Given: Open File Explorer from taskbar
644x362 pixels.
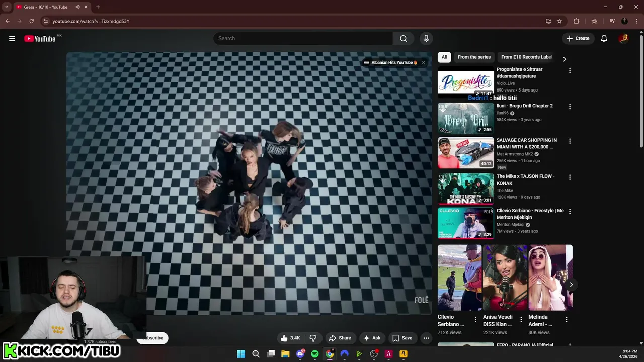Looking at the screenshot, I should pos(285,354).
